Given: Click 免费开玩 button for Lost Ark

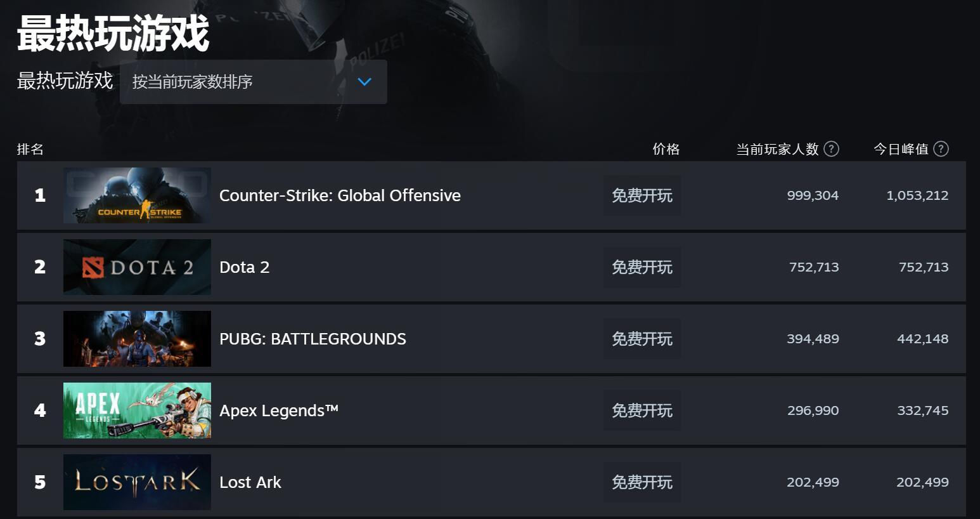Looking at the screenshot, I should click(642, 482).
